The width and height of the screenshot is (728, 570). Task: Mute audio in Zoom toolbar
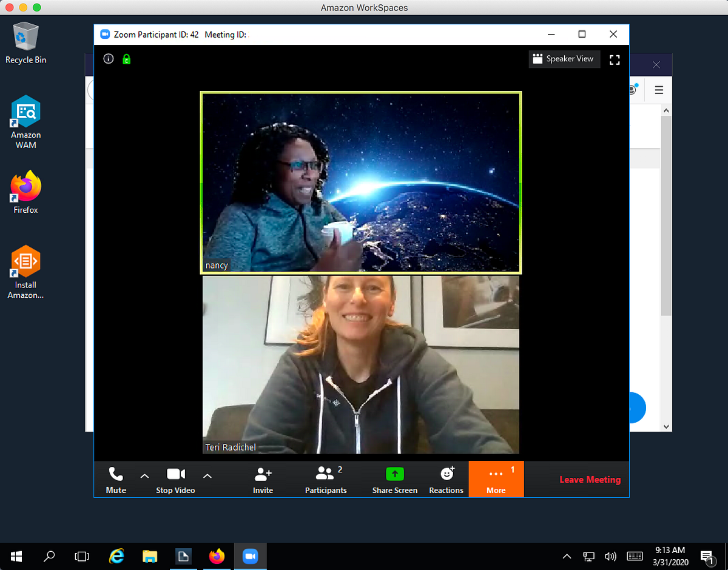116,479
